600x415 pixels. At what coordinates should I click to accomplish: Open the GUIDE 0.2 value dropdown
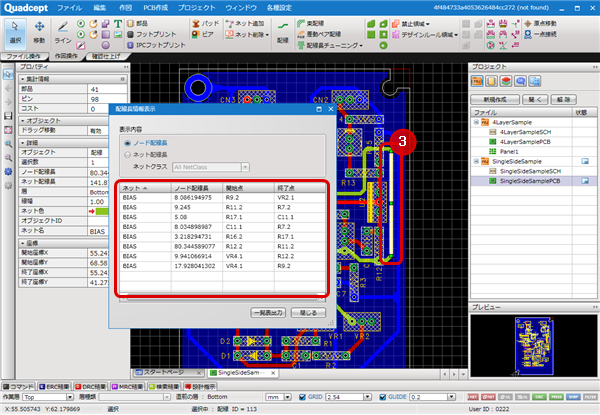click(452, 397)
